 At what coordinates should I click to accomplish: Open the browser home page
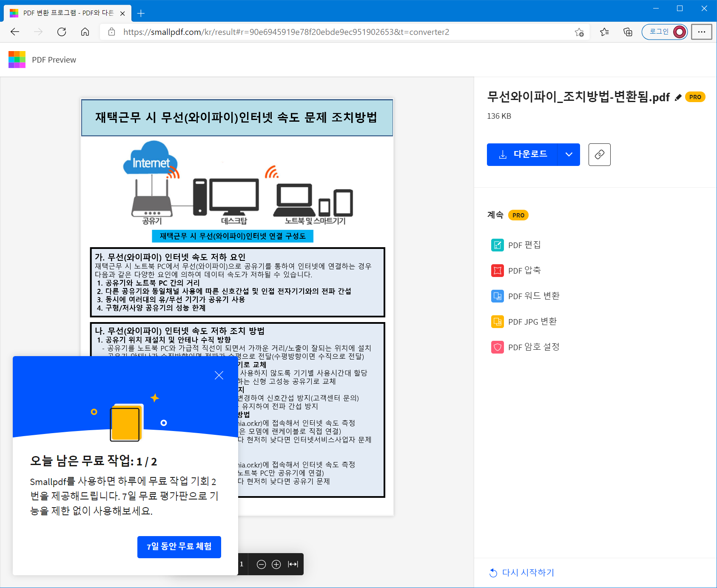[x=85, y=32]
